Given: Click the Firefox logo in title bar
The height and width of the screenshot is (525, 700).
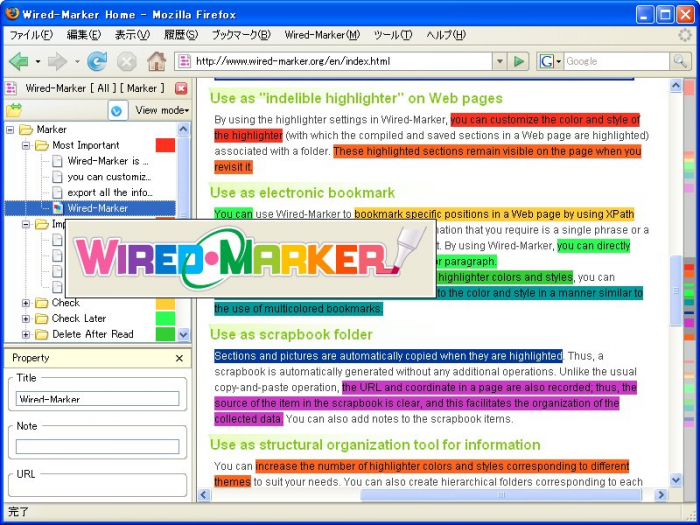Looking at the screenshot, I should [x=12, y=14].
